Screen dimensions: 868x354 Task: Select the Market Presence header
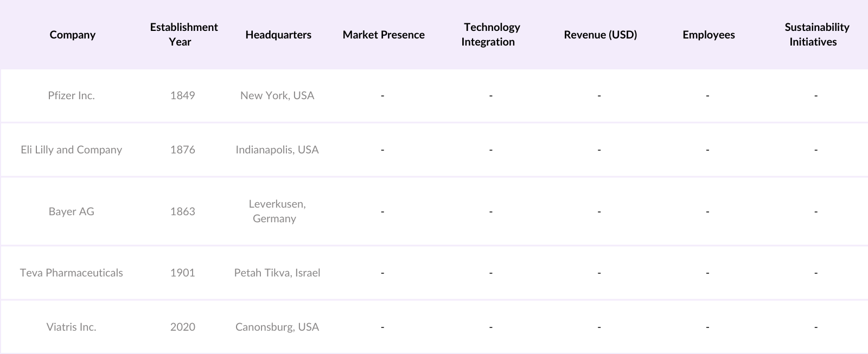pos(383,35)
